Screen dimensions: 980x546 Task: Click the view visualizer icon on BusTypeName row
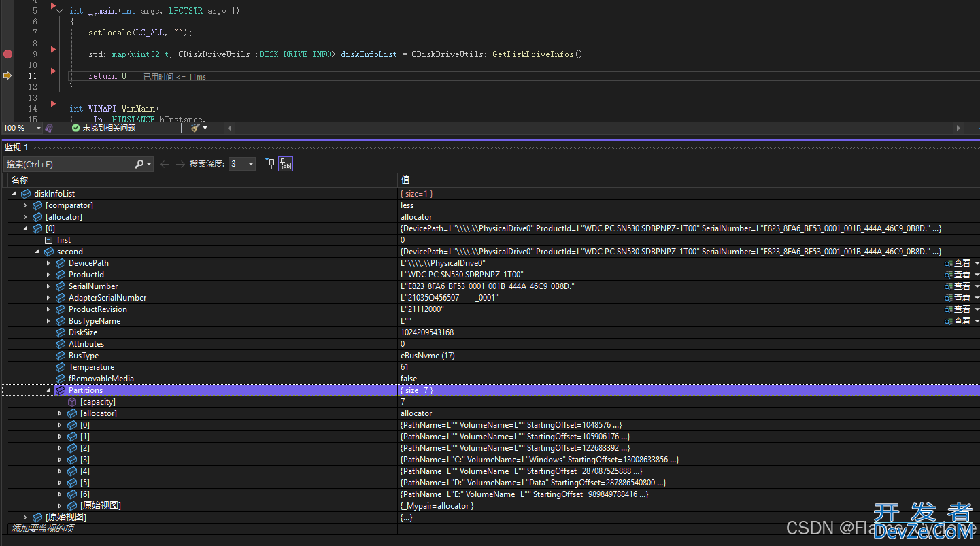948,321
